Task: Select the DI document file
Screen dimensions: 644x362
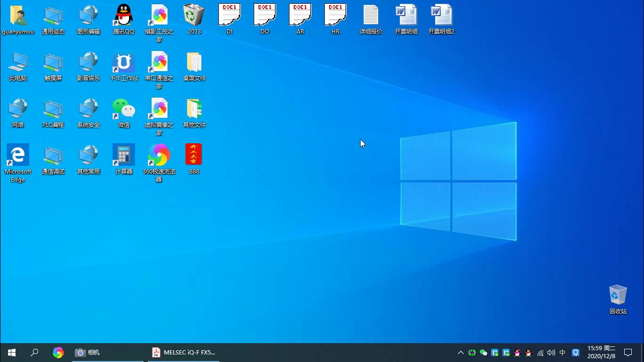Action: tap(230, 20)
